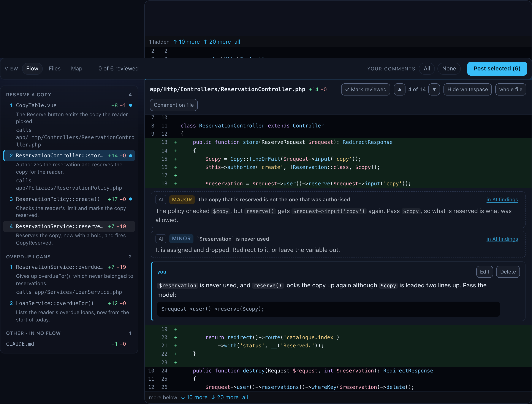Expand 10 more lines below

tap(194, 398)
